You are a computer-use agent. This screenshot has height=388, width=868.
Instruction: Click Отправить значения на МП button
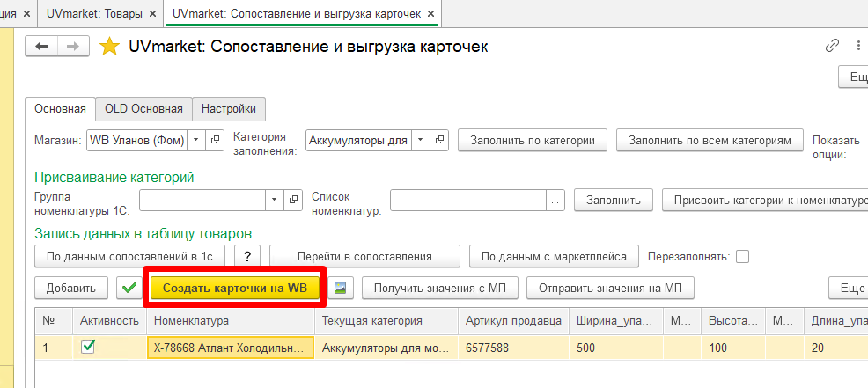[610, 288]
